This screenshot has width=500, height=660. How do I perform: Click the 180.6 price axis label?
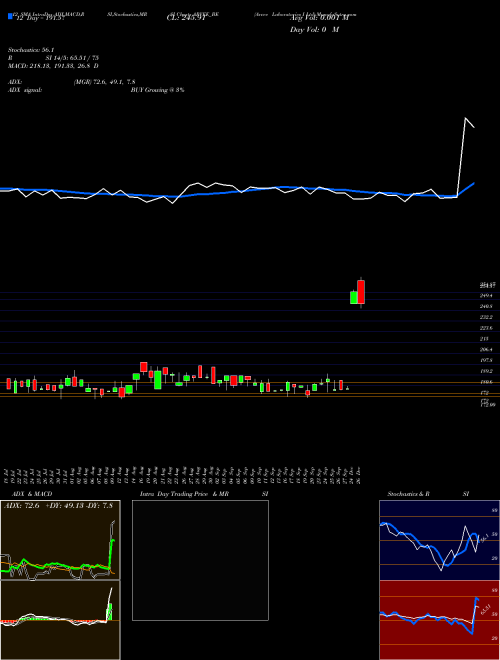pos(486,382)
